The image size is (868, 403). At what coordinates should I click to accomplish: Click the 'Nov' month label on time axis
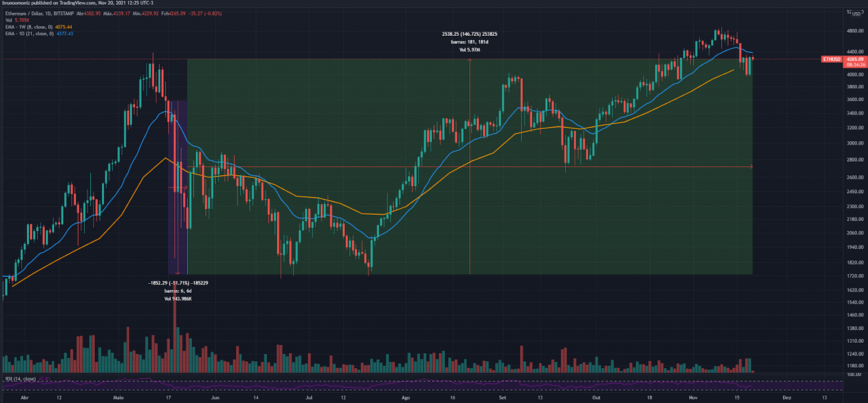pyautogui.click(x=693, y=396)
